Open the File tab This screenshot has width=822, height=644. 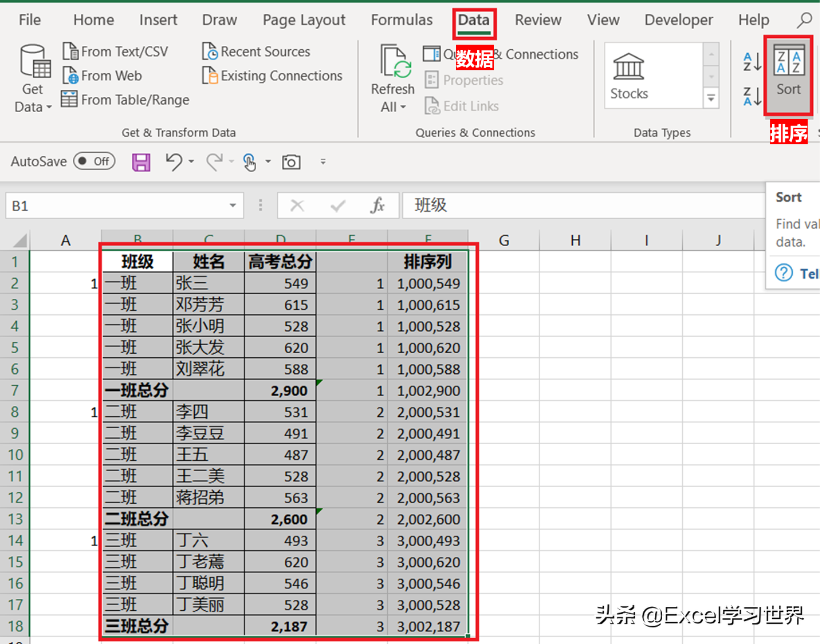point(30,20)
